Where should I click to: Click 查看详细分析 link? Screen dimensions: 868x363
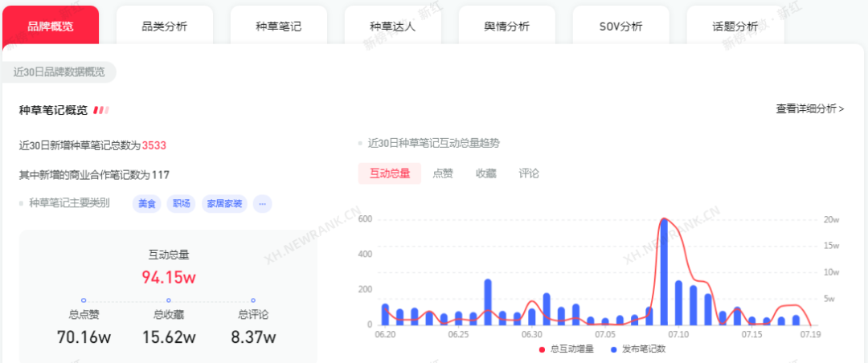809,108
